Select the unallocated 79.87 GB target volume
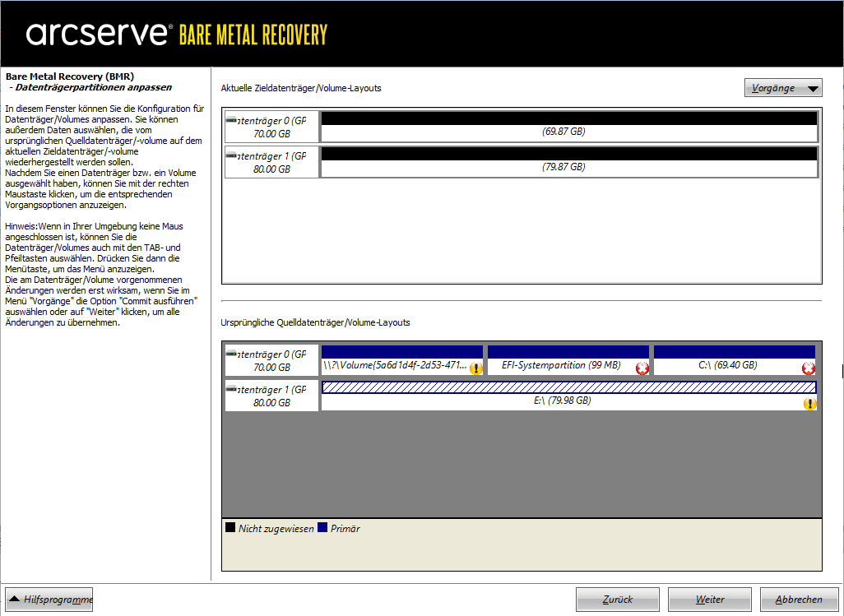 tap(569, 163)
